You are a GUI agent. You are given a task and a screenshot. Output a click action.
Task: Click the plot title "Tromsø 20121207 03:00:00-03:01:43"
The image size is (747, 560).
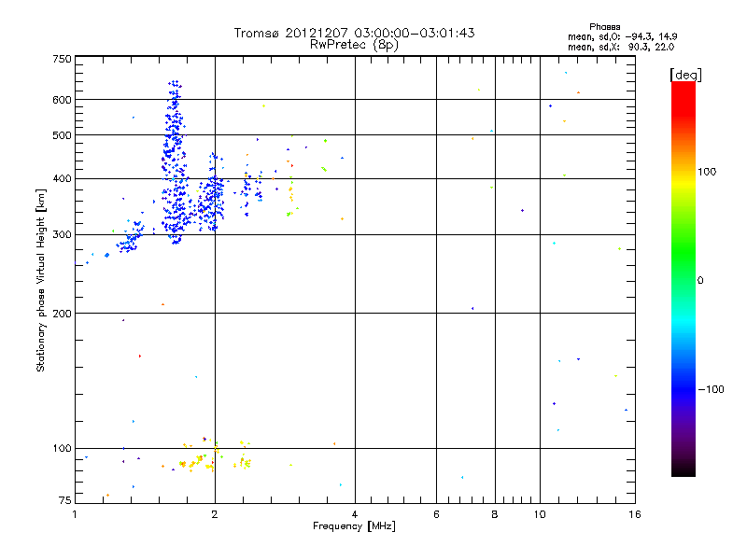354,33
